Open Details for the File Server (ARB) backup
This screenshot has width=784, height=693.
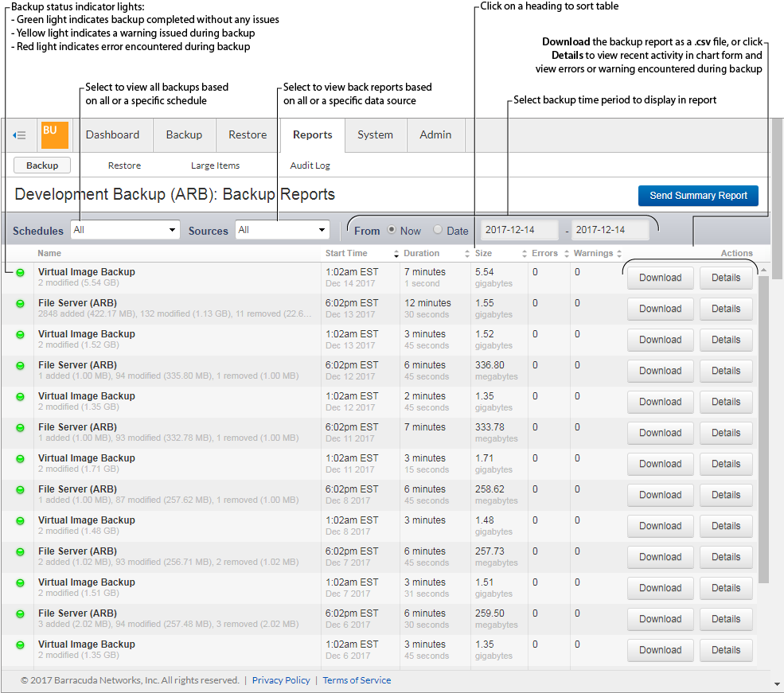point(725,309)
